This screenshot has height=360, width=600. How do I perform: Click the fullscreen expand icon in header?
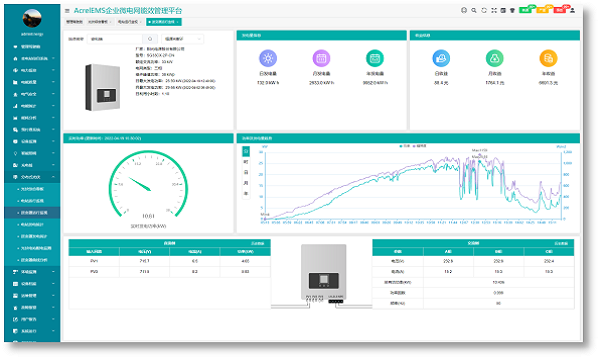click(494, 10)
